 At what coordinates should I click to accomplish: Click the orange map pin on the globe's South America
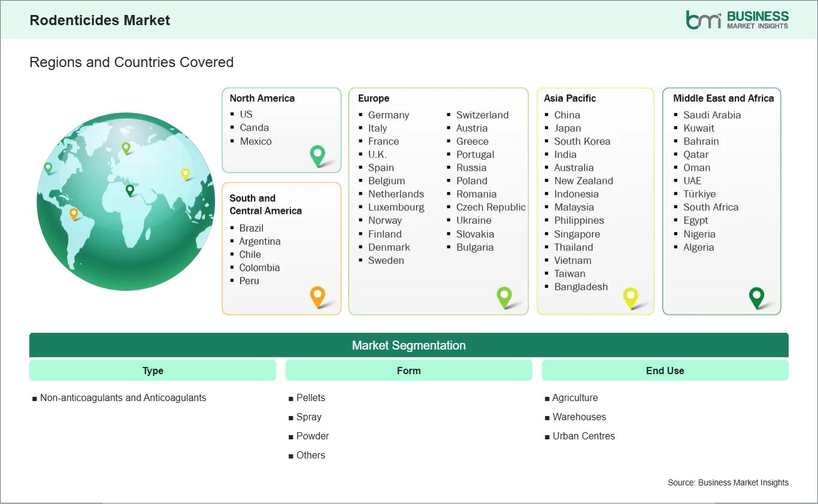(x=74, y=213)
